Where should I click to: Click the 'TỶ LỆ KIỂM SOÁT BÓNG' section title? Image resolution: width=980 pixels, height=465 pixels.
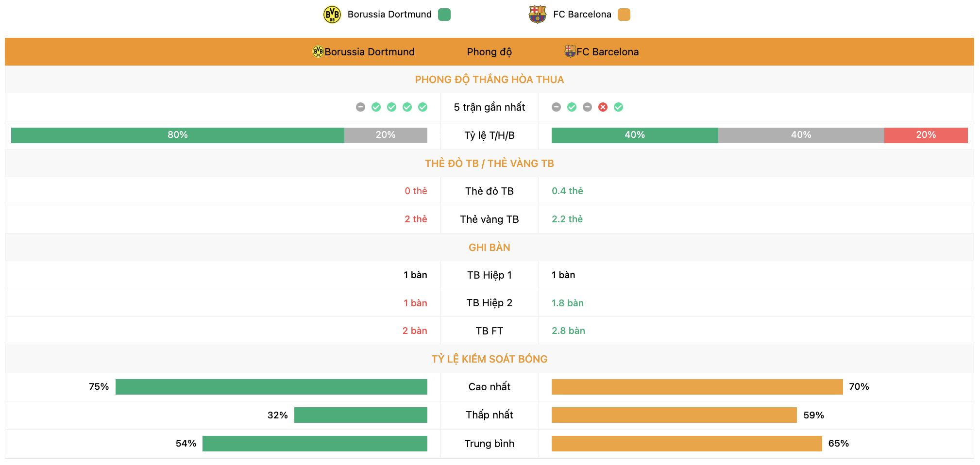coord(490,359)
